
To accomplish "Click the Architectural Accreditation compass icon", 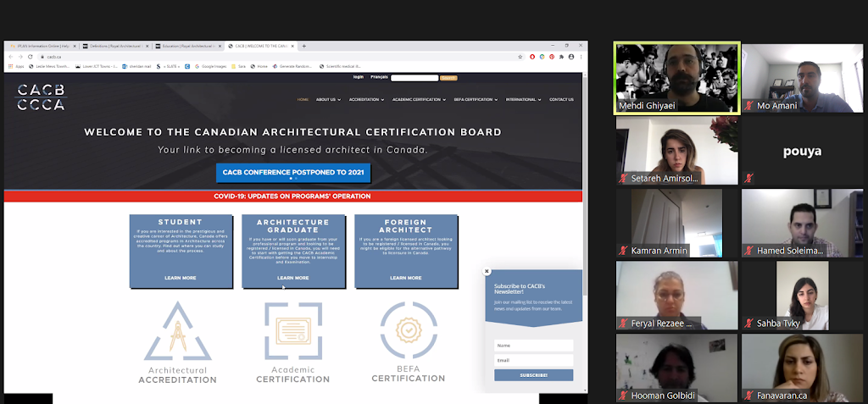I will pyautogui.click(x=178, y=331).
